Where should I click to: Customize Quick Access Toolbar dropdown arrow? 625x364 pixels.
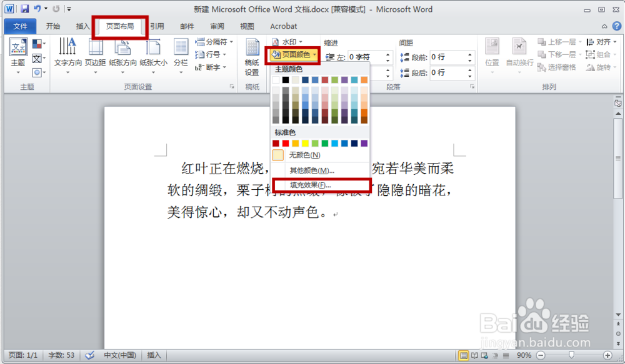[69, 9]
